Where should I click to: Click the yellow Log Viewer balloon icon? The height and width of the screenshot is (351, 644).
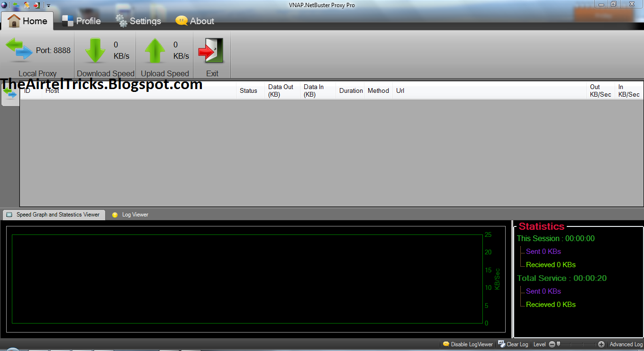(115, 215)
